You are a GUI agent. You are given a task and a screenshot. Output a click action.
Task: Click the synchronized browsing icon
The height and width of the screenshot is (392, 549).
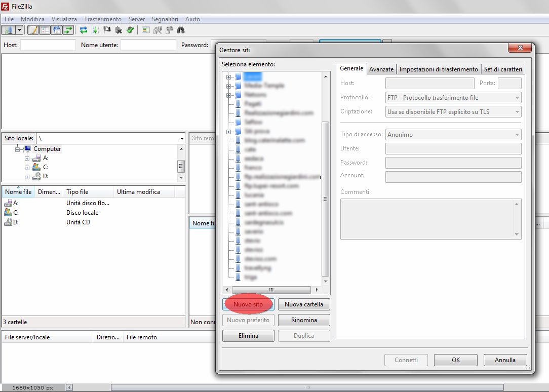tap(169, 30)
